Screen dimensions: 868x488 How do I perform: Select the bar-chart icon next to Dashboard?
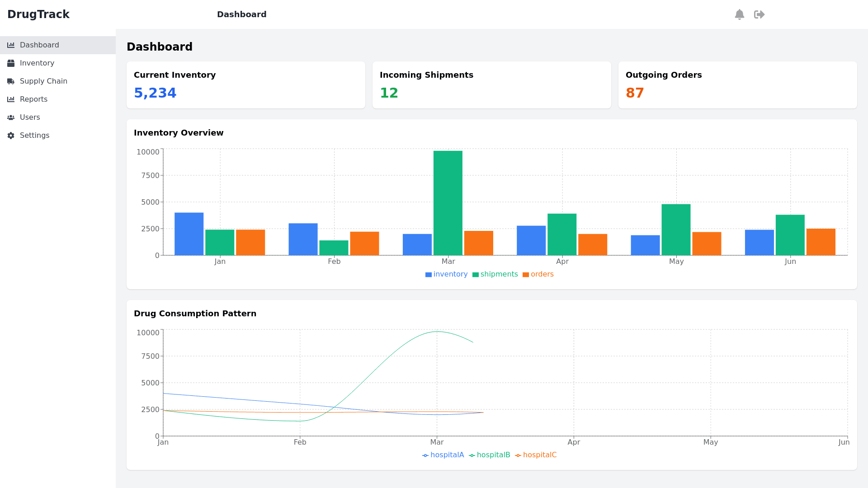click(x=11, y=45)
